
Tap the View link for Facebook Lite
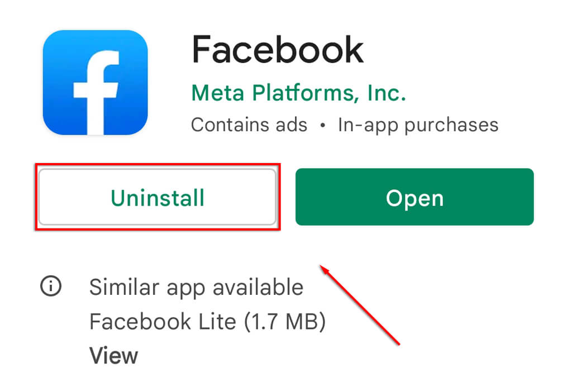(113, 356)
